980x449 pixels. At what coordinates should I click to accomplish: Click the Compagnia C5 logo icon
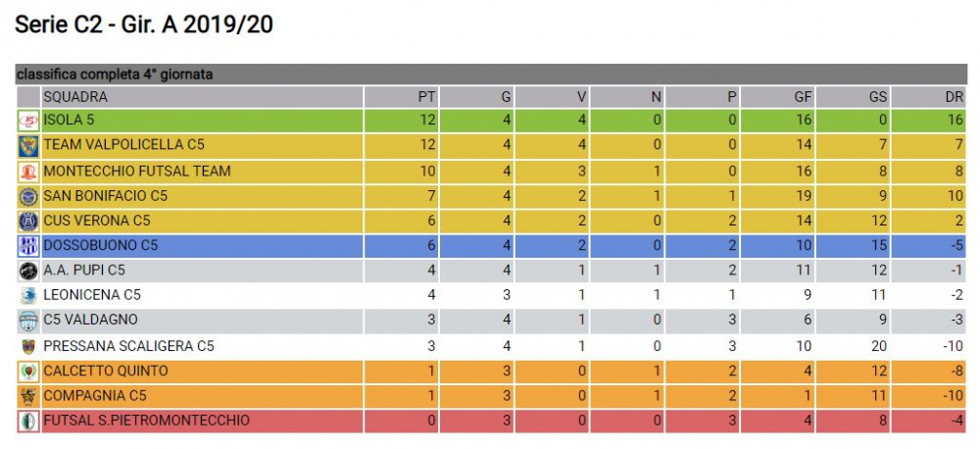click(28, 396)
